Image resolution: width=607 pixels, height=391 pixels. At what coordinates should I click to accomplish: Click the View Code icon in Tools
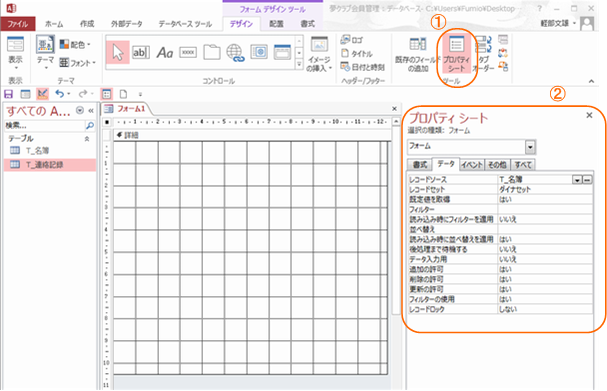503,53
